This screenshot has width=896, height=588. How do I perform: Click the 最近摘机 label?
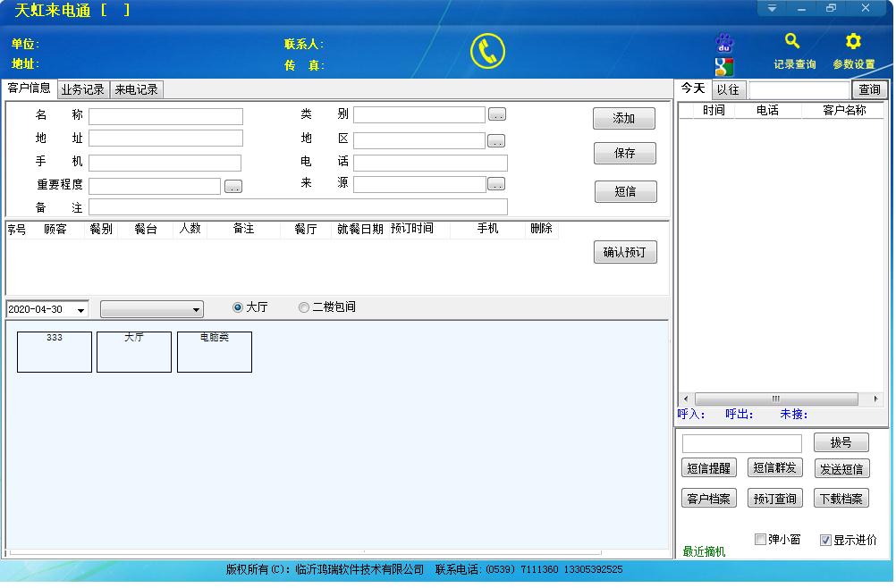point(704,551)
